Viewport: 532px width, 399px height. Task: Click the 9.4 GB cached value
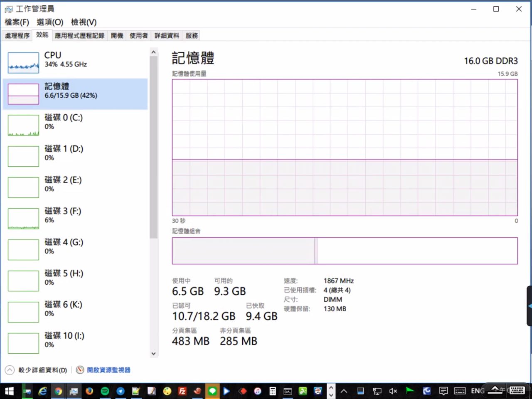click(x=261, y=316)
